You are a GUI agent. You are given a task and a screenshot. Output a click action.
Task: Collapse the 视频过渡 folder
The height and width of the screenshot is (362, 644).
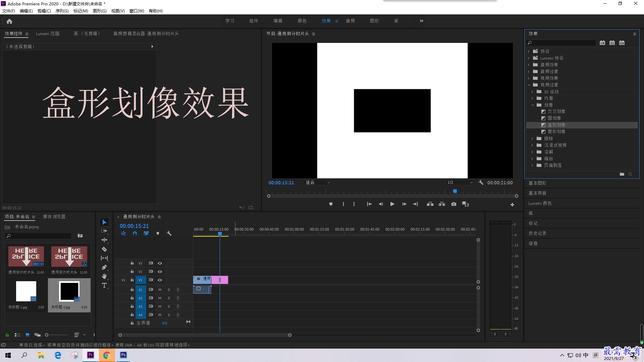[x=529, y=85]
